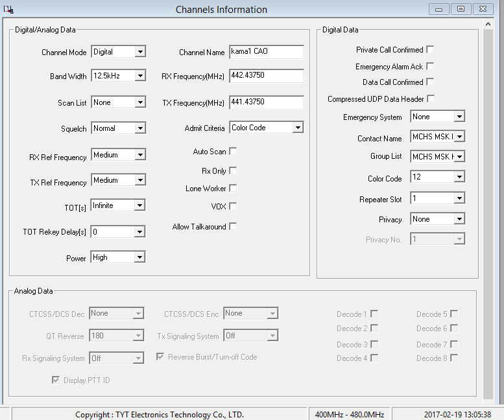504x420 pixels.
Task: Enable the Lone Worker option
Action: tap(233, 188)
